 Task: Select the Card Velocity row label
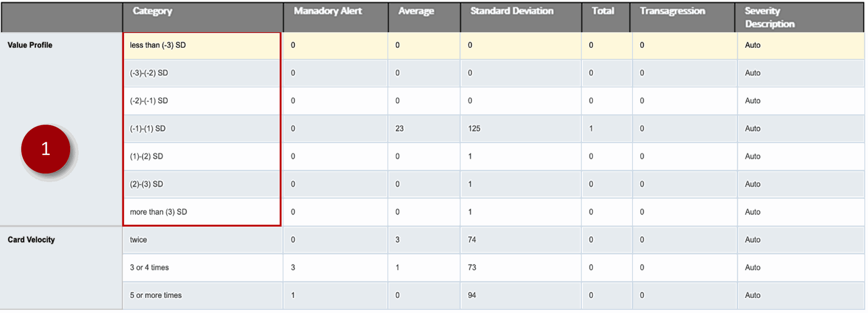click(31, 240)
